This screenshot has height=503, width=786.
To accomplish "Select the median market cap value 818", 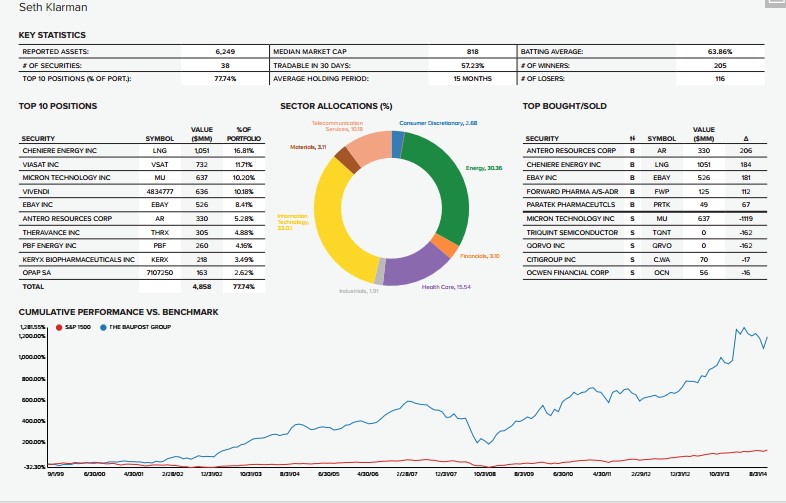I will point(472,52).
